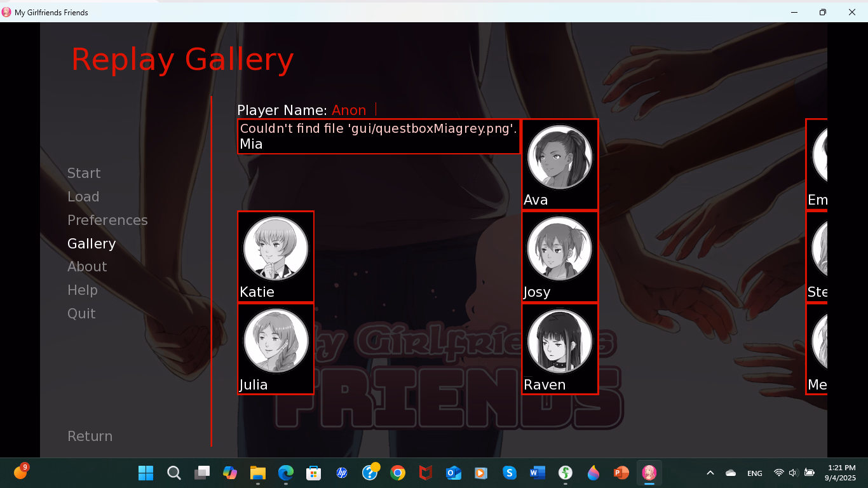Open the Windows Start menu
868x488 pixels.
click(x=146, y=473)
